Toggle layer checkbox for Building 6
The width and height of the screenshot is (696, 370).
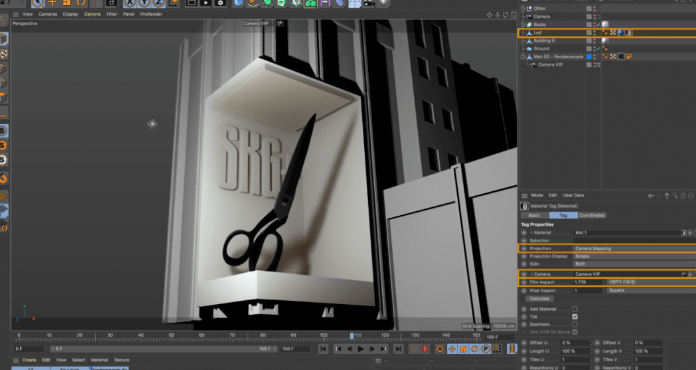pyautogui.click(x=589, y=40)
